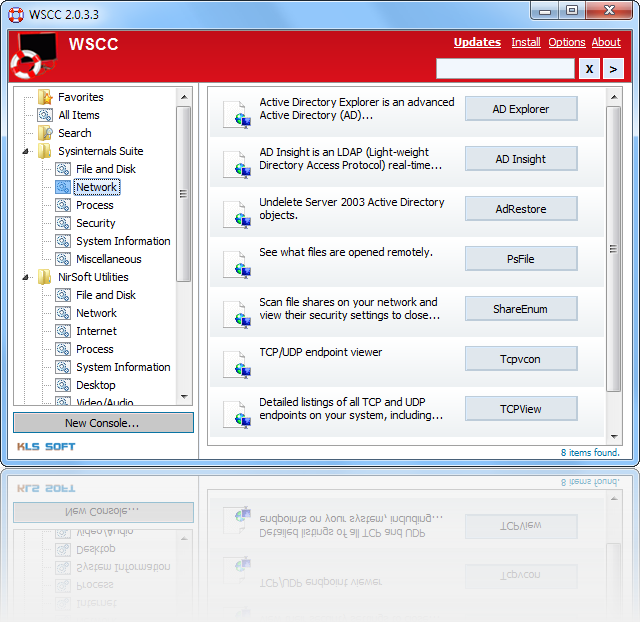The width and height of the screenshot is (640, 622).
Task: Click "See what files are opened remotely." text
Action: (x=346, y=252)
